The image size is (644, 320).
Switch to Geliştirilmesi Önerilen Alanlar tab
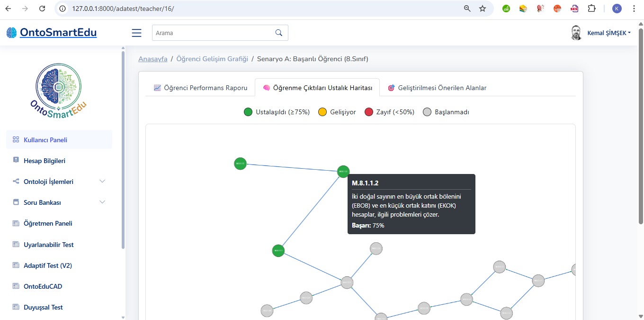437,88
